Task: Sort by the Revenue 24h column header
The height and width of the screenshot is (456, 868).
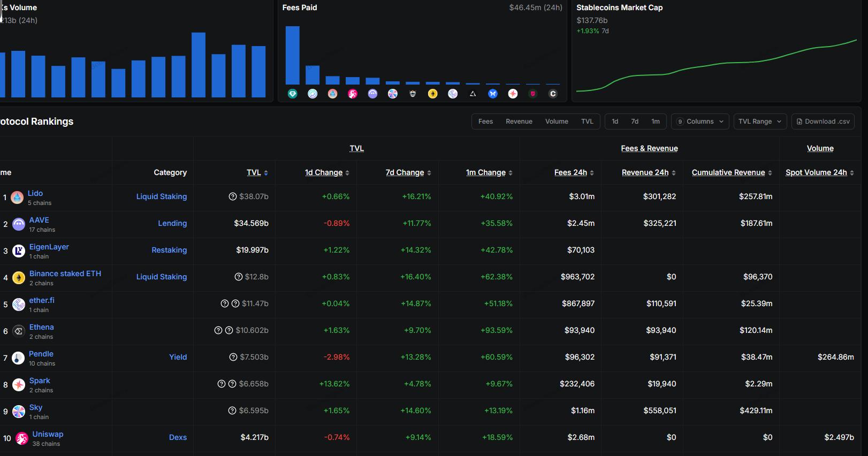Action: tap(649, 172)
